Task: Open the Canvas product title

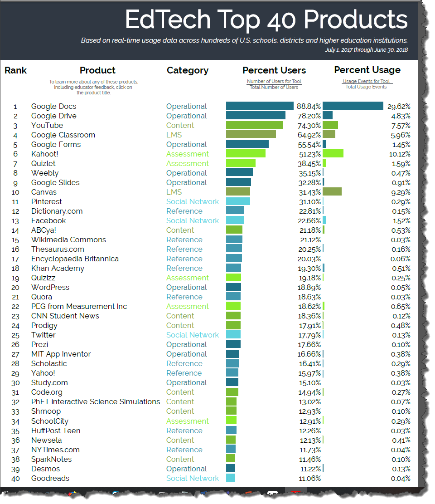Action: [x=43, y=192]
